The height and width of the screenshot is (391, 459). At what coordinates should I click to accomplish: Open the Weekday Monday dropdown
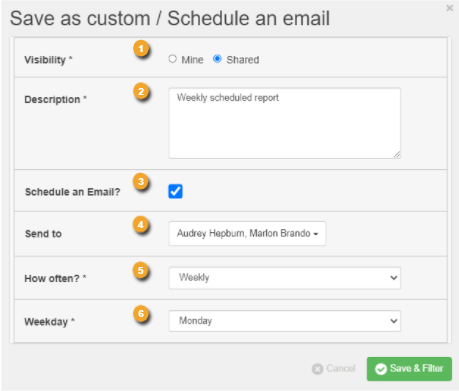285,321
